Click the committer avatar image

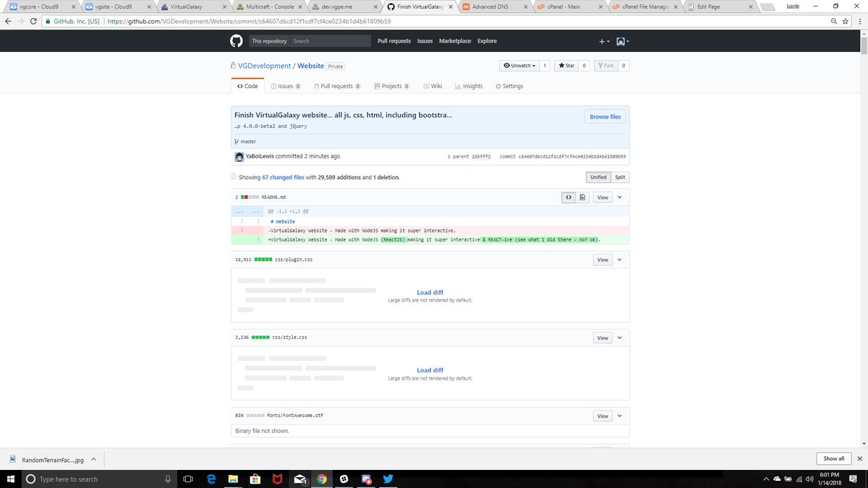[x=239, y=156]
